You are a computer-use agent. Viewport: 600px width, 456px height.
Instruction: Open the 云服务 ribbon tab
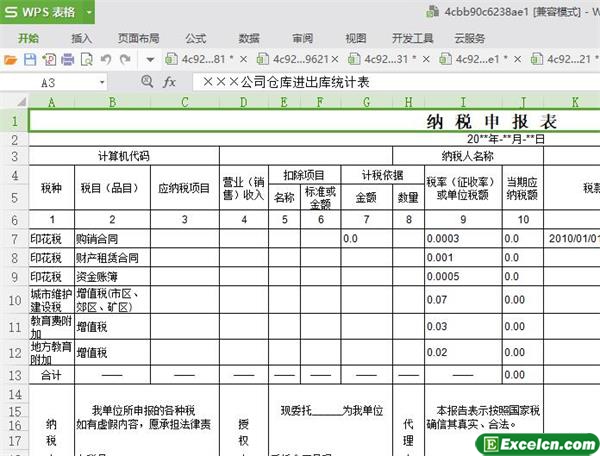470,38
